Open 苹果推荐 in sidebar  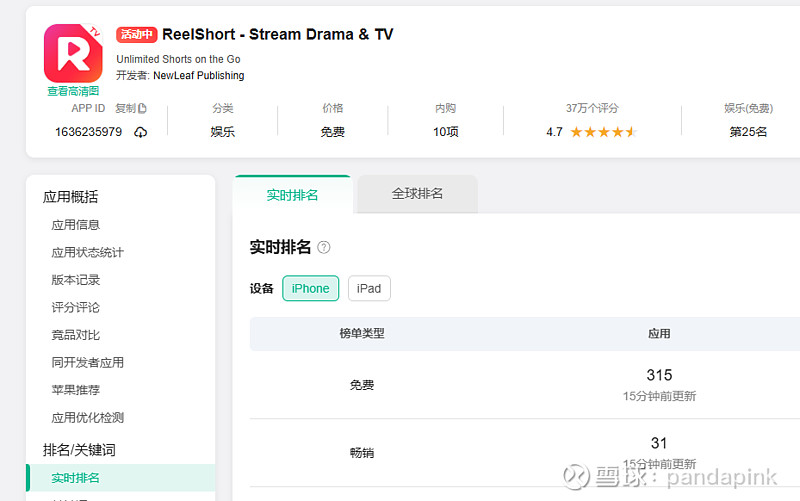[76, 390]
